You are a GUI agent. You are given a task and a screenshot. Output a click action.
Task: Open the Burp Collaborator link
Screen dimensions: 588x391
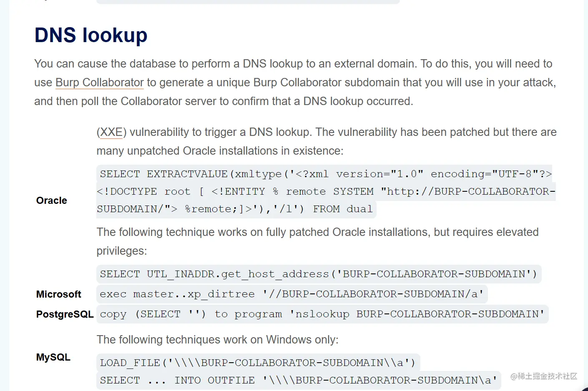pos(99,83)
